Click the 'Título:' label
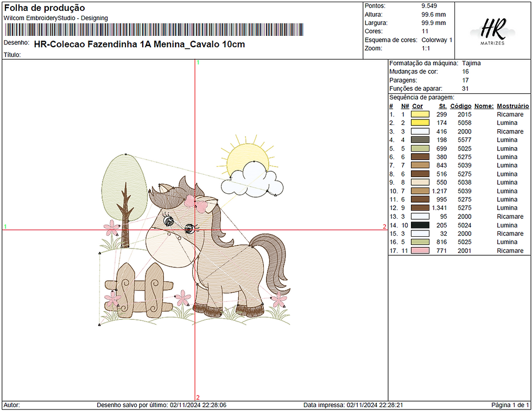This screenshot has height=411, width=532. click(12, 55)
